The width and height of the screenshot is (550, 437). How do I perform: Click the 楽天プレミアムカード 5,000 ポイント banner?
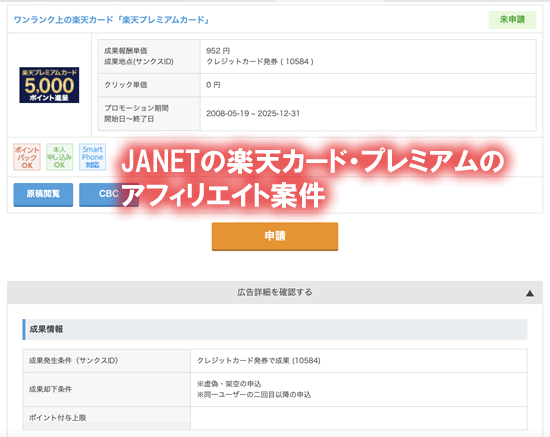(49, 85)
